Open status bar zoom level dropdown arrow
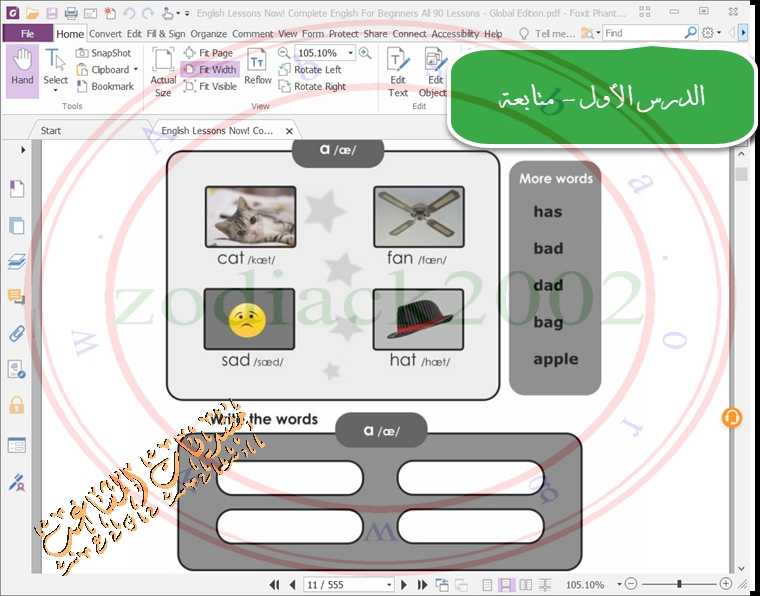Screen dimensions: 760x596 (619, 585)
